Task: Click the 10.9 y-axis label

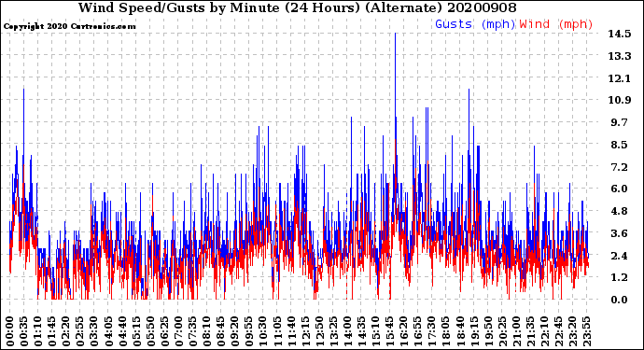Action: click(620, 100)
